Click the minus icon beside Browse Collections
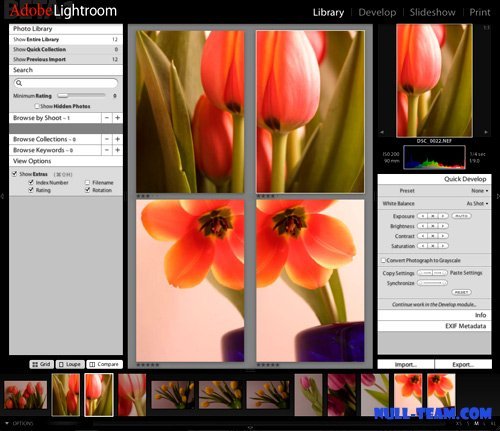Screen dimensions: 500x431 click(107, 139)
